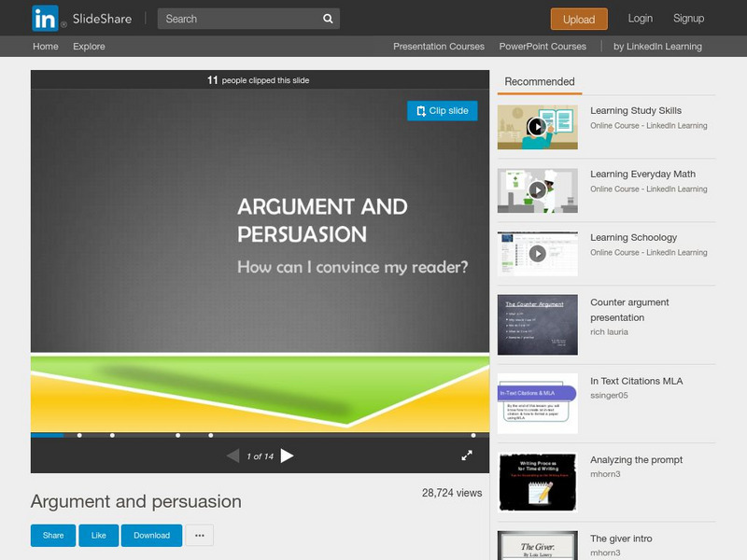Open In Text Citations MLA thumbnail

[x=538, y=403]
